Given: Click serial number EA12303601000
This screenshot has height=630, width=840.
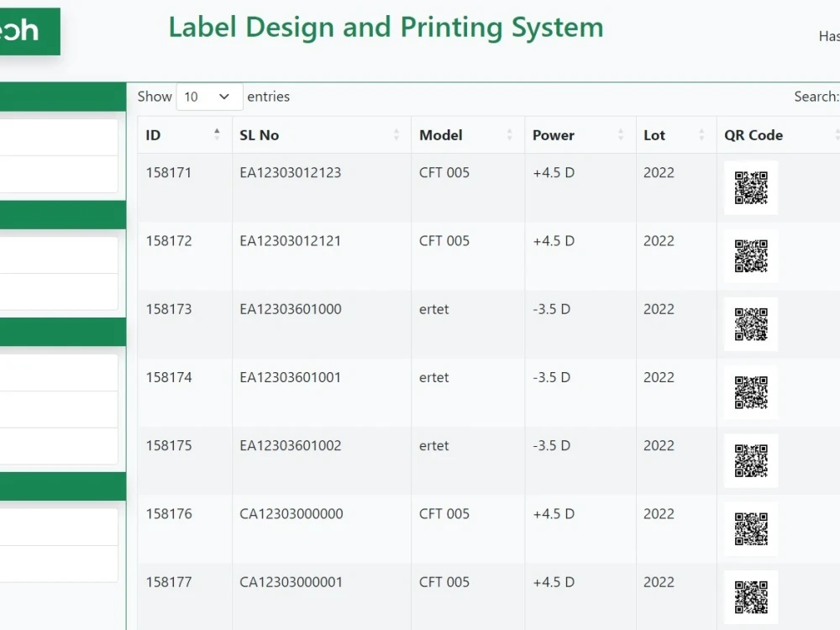Looking at the screenshot, I should (291, 309).
